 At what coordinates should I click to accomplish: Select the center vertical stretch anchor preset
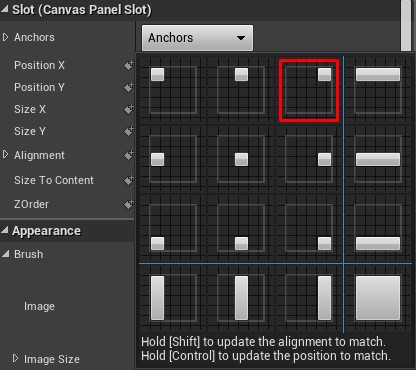241,298
